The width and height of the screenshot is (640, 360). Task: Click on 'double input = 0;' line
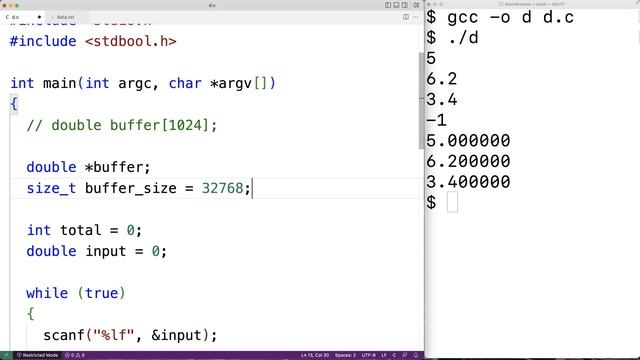click(97, 251)
